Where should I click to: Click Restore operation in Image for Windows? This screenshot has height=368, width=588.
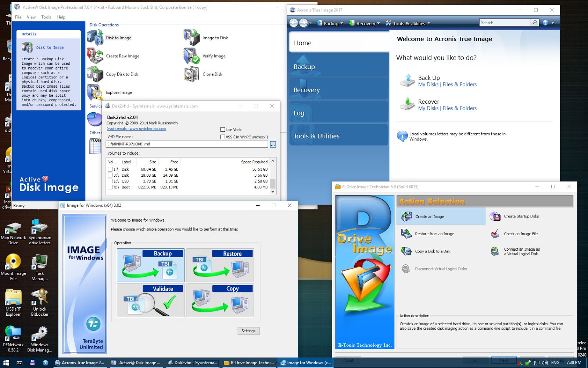[220, 265]
